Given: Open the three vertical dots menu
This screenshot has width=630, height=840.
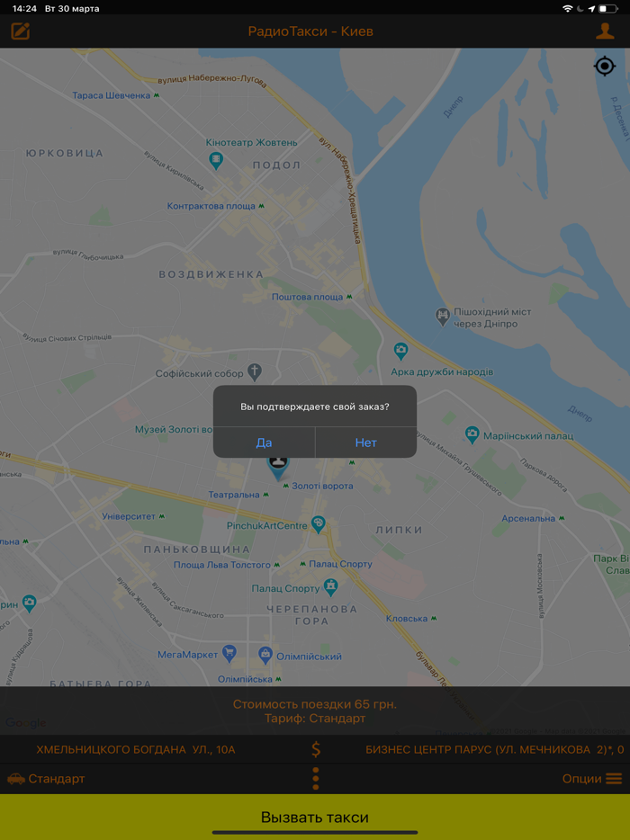Looking at the screenshot, I should click(x=315, y=778).
